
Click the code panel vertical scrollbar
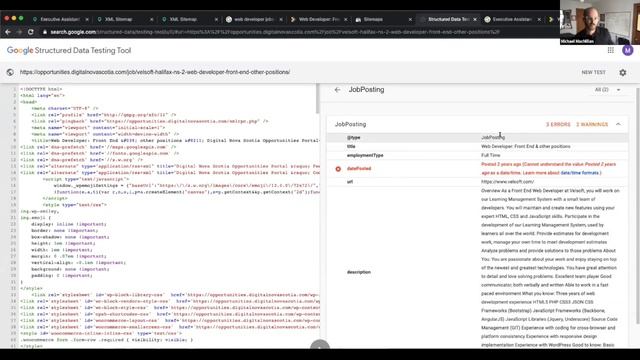tap(318, 99)
